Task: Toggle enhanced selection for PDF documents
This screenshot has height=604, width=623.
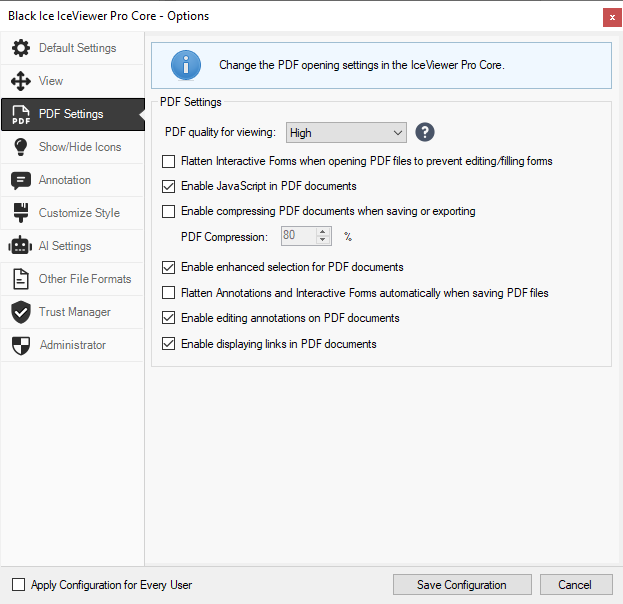Action: [x=168, y=267]
